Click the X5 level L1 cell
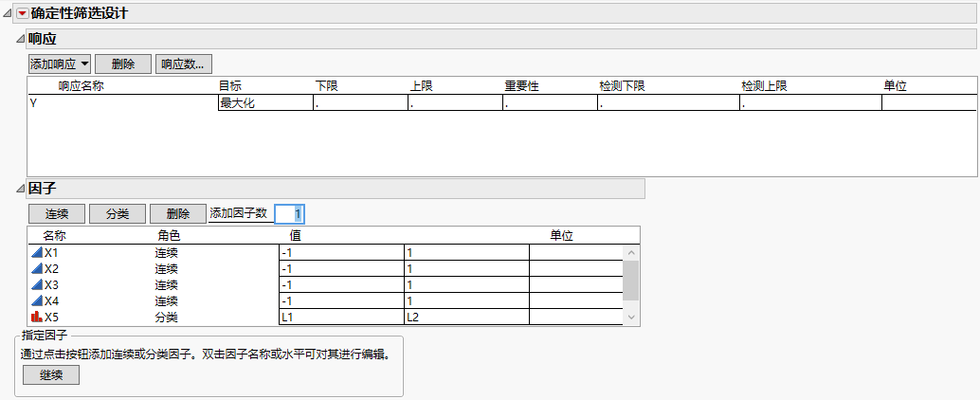 tap(341, 318)
